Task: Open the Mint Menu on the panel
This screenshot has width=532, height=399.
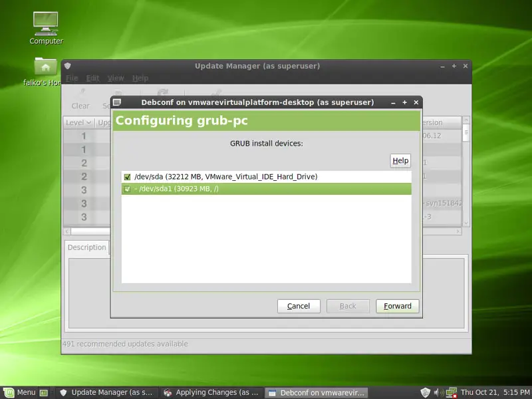Action: click(x=19, y=392)
